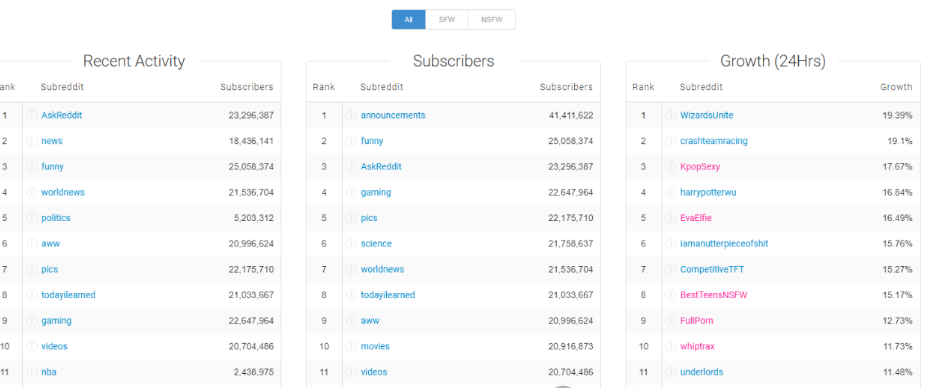Click info icon beside science subreddit
Image resolution: width=929 pixels, height=388 pixels.
pyautogui.click(x=351, y=243)
